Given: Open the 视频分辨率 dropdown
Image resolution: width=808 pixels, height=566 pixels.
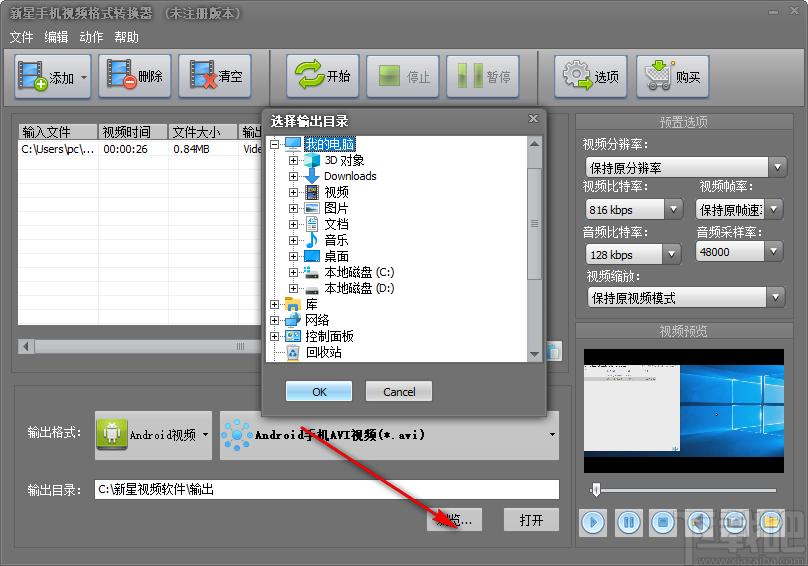Looking at the screenshot, I should (777, 167).
